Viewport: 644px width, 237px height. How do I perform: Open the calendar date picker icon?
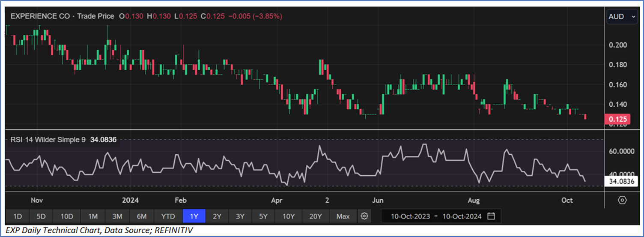pos(491,216)
